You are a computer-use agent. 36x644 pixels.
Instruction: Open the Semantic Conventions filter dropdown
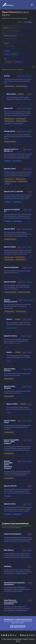pos(18,38)
